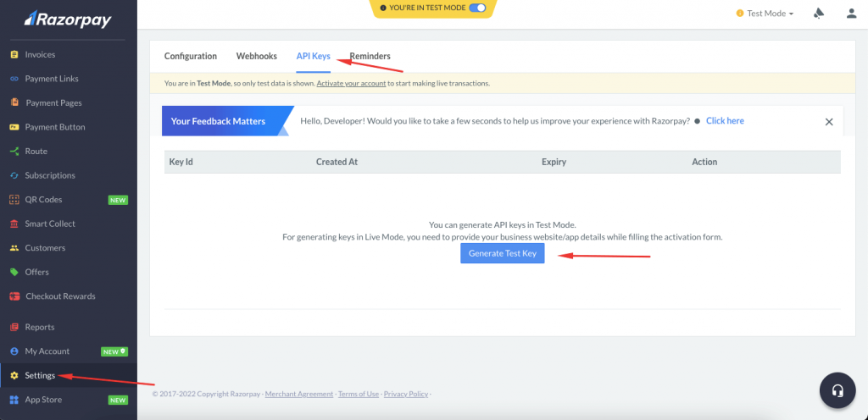Click the info icon in test mode banner
This screenshot has height=420, width=868.
pos(383,8)
